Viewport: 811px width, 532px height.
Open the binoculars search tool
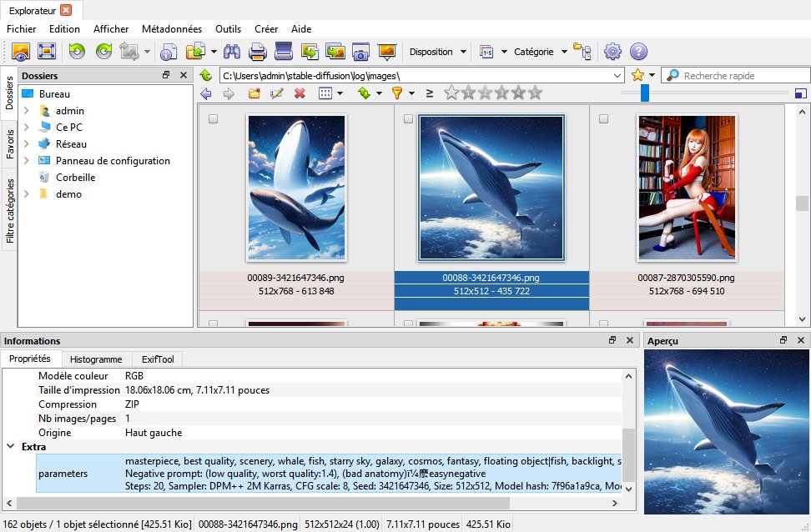232,52
